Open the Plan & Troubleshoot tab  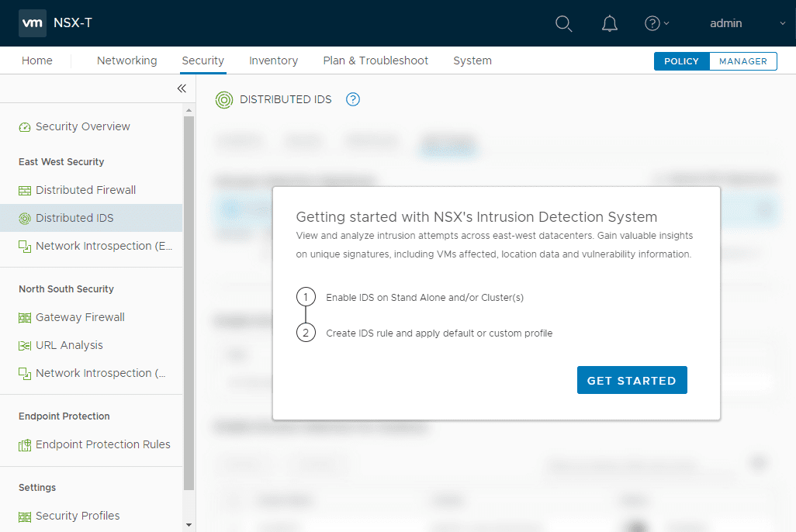tap(376, 60)
